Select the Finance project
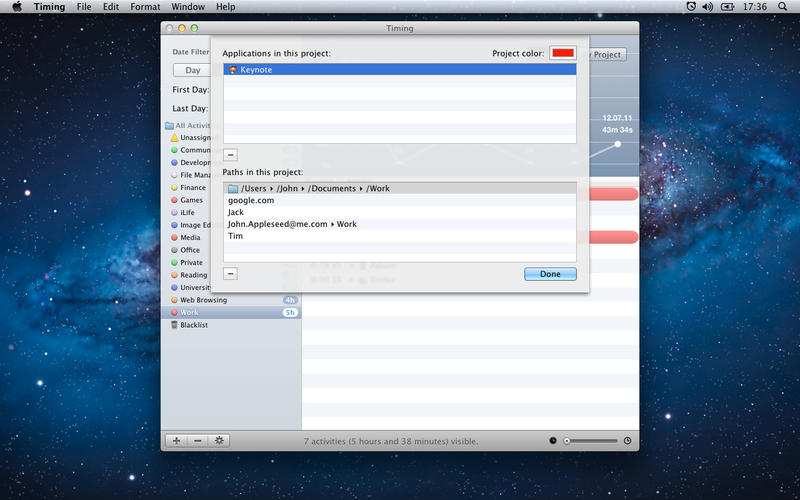This screenshot has width=800, height=500. (x=188, y=187)
